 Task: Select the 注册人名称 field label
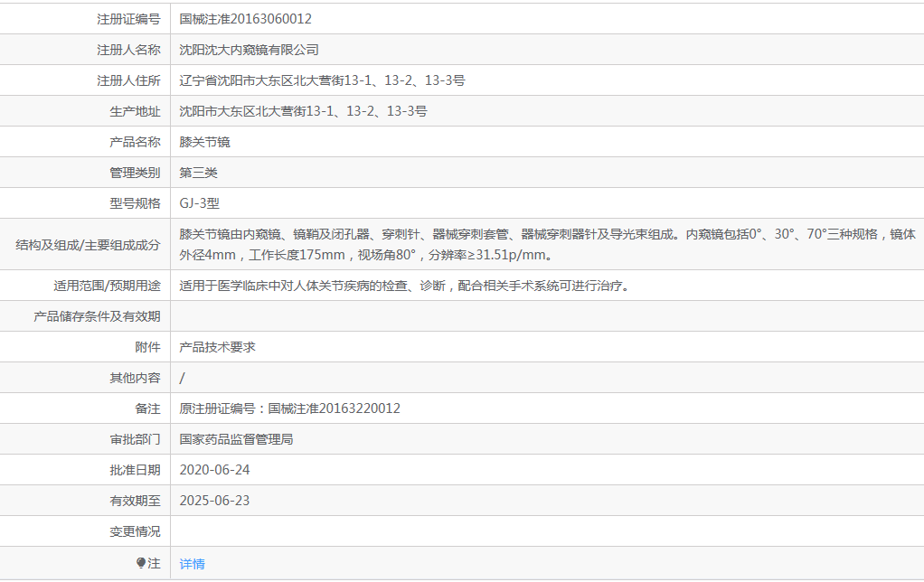129,48
